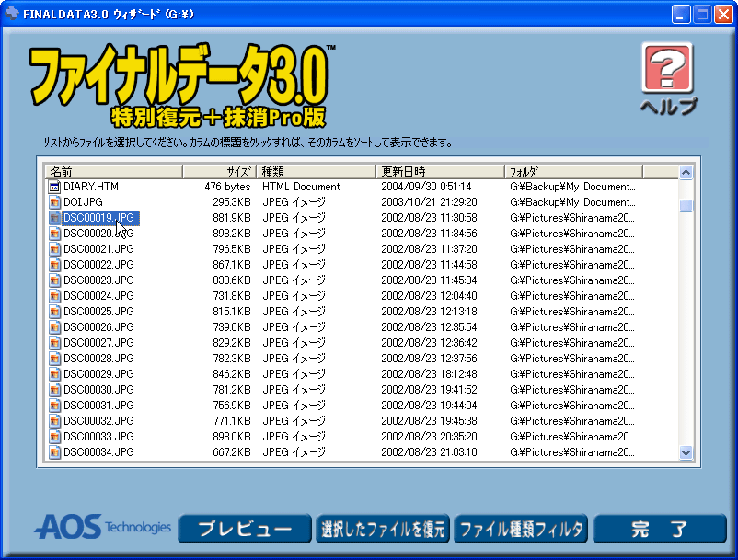Click the image icon of DSC00023.JPG
738x560 pixels.
tap(54, 280)
